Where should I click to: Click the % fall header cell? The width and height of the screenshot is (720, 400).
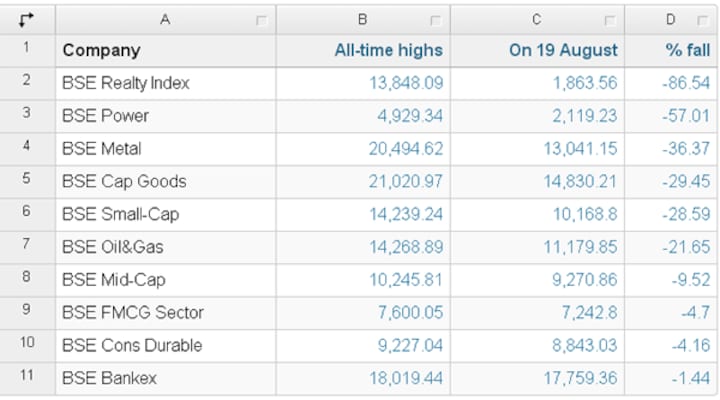pos(671,51)
